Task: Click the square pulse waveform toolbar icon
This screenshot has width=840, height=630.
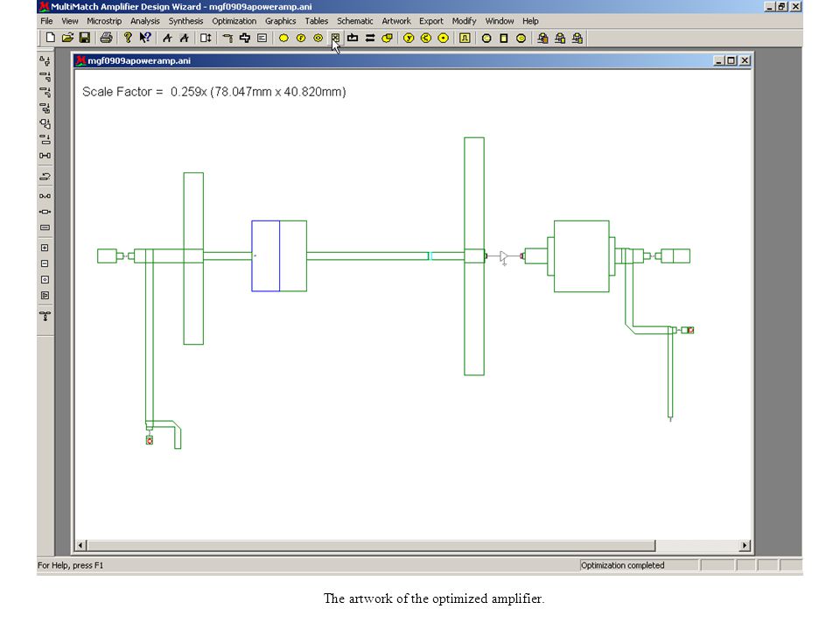Action: [465, 38]
